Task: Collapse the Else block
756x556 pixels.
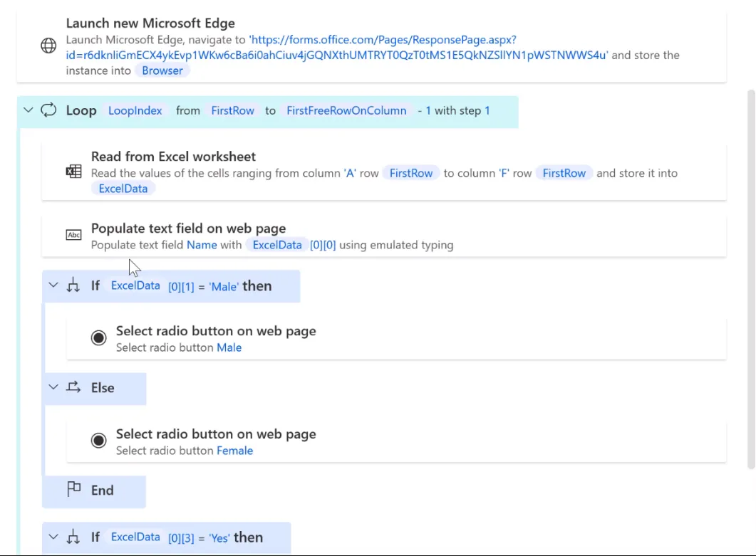Action: [53, 387]
